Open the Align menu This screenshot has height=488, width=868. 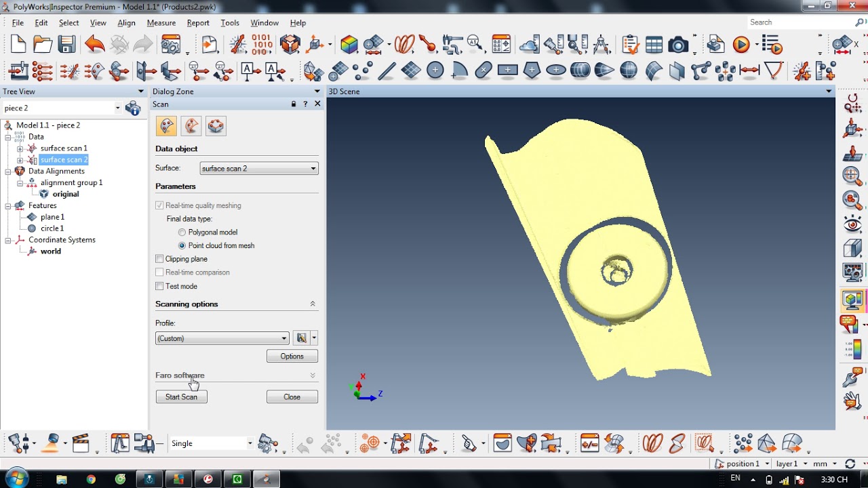(x=127, y=22)
